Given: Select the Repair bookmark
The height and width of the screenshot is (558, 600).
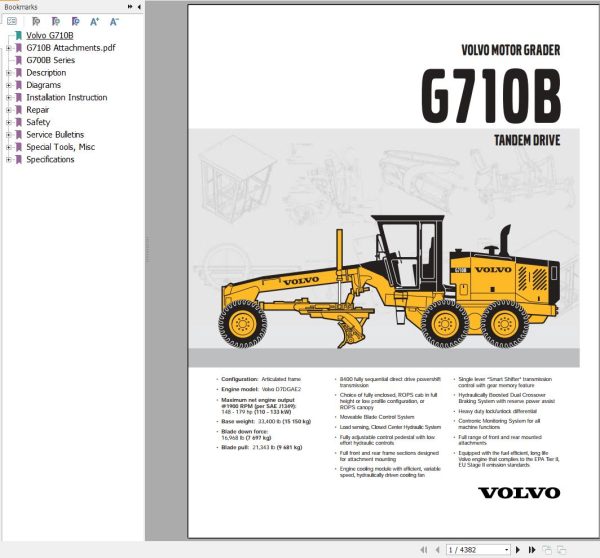Looking at the screenshot, I should click(x=38, y=110).
